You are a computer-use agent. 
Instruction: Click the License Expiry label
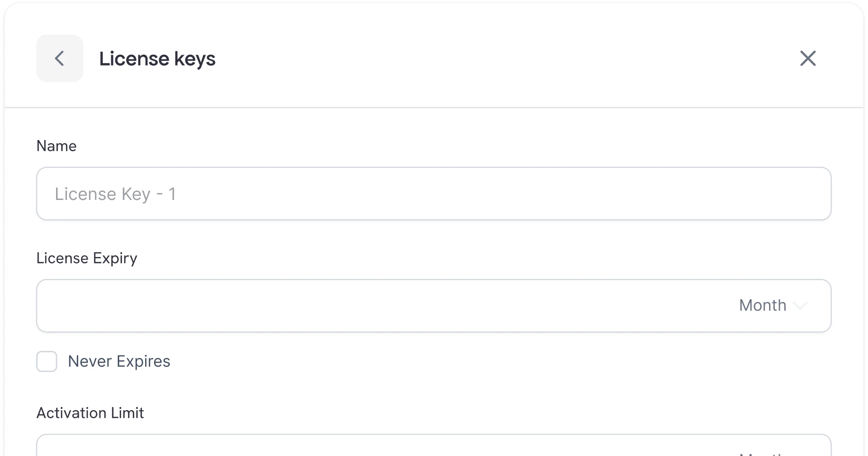87,258
